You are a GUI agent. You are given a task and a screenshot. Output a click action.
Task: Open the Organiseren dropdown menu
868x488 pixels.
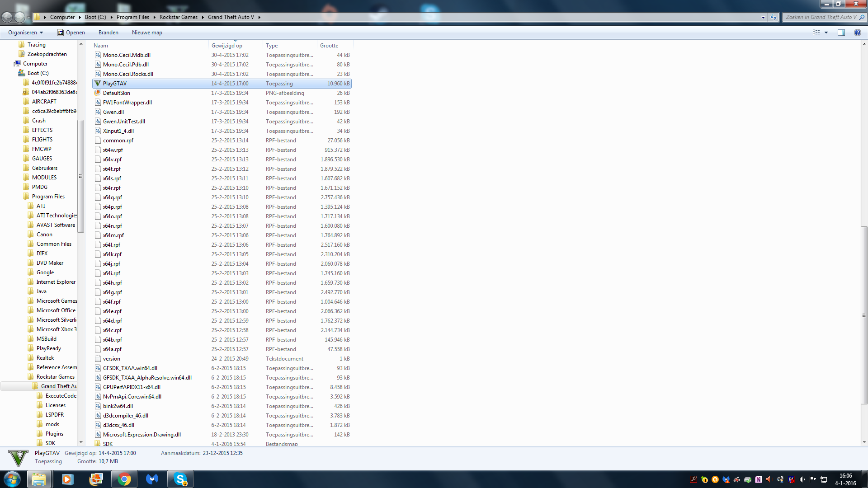click(x=26, y=33)
